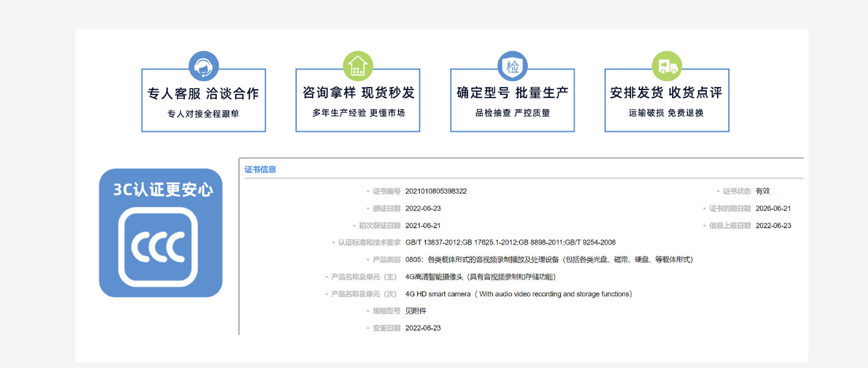Click the green house sample icon
Viewport: 868px width, 368px height.
coord(358,66)
